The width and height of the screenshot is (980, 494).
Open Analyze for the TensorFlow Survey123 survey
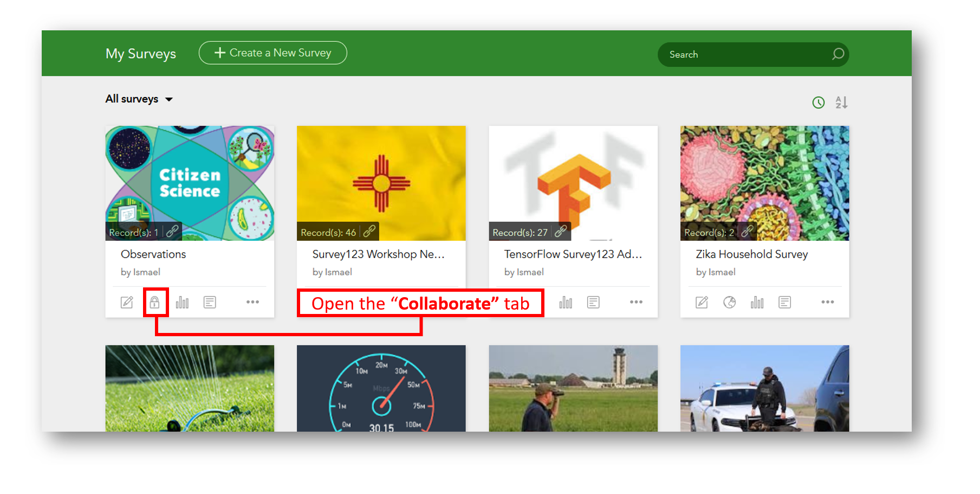(x=566, y=302)
